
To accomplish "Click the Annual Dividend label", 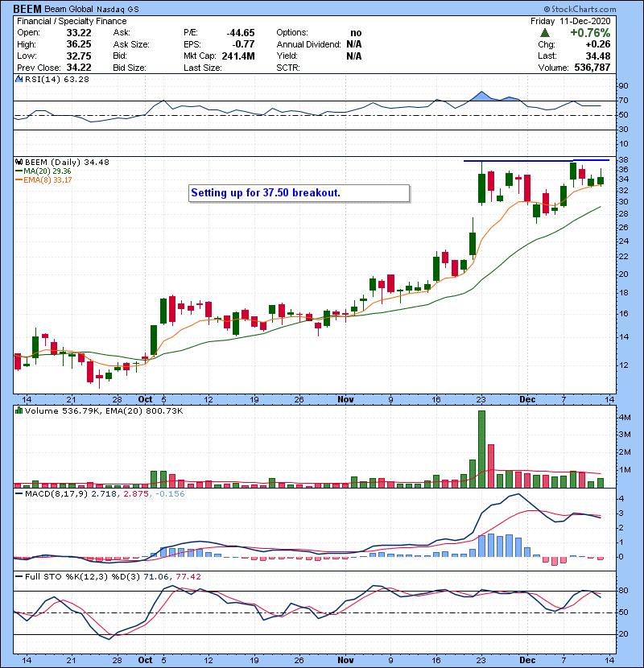I will click(308, 44).
